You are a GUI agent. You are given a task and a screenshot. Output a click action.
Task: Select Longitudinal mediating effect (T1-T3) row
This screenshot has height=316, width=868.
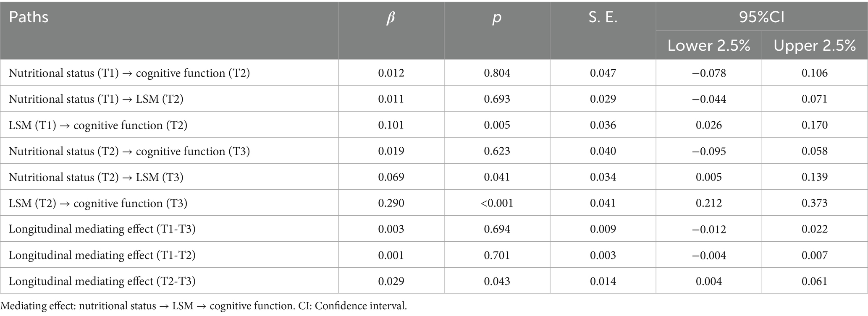[x=102, y=229]
